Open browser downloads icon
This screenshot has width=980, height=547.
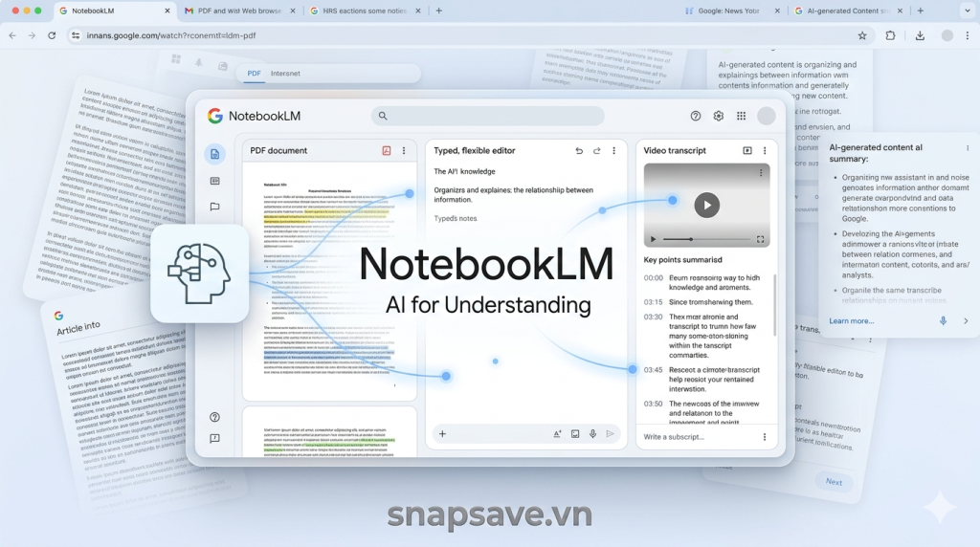(920, 35)
